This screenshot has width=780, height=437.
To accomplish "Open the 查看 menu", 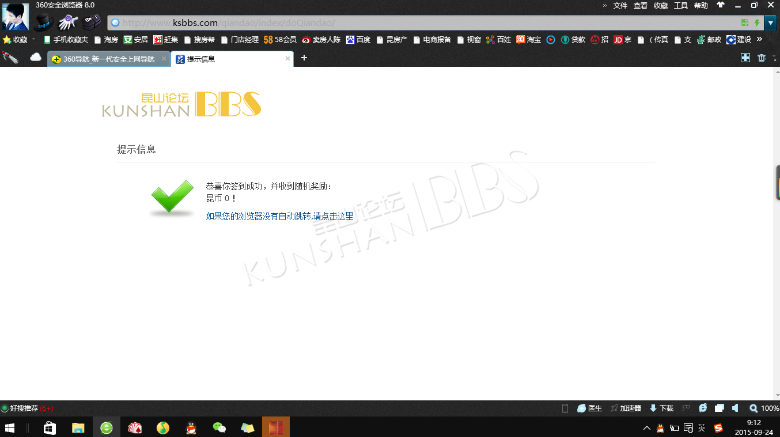I will click(x=640, y=5).
